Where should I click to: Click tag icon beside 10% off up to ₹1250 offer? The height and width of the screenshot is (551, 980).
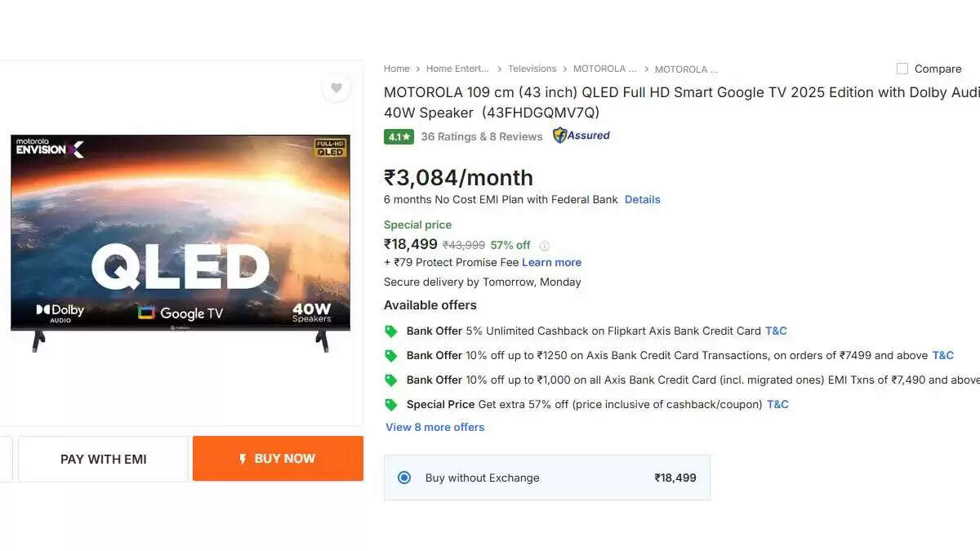tap(391, 356)
